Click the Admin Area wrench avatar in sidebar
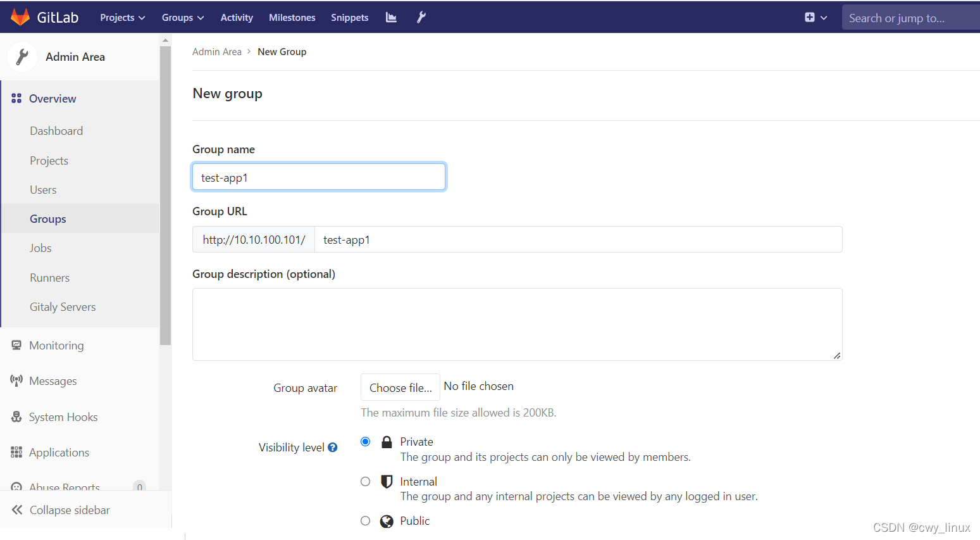This screenshot has width=980, height=540. 22,56
